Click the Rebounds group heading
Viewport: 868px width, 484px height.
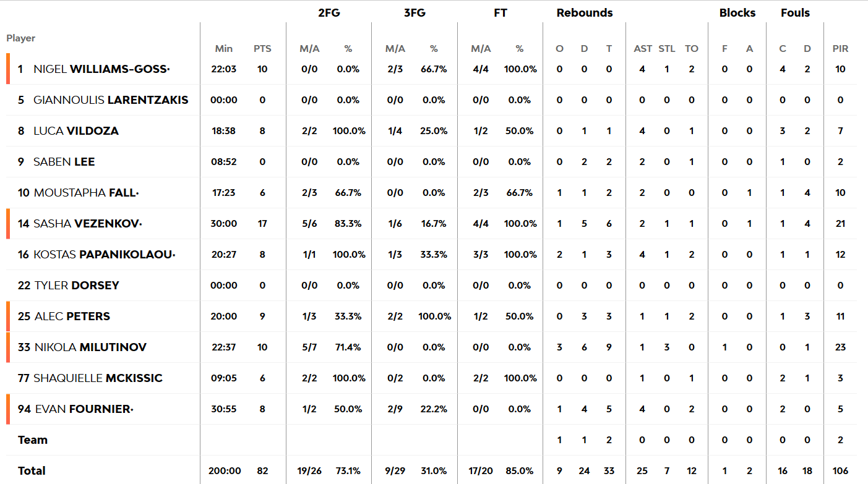pos(585,12)
